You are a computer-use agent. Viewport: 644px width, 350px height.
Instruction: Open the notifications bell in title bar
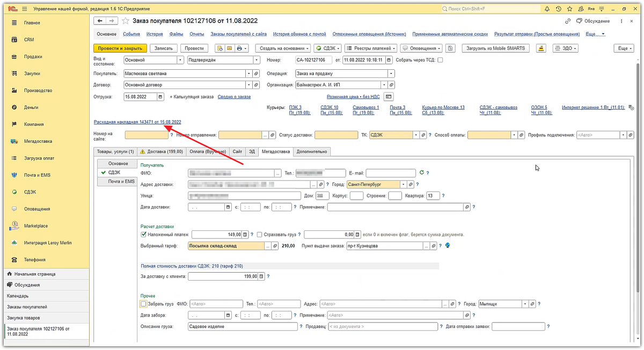point(547,9)
